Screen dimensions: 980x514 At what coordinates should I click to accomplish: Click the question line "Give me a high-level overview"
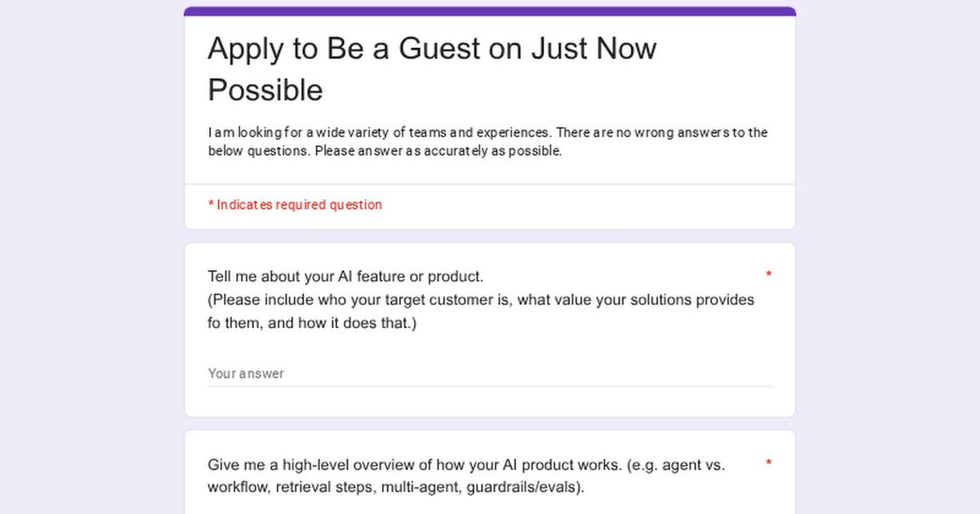click(x=466, y=465)
